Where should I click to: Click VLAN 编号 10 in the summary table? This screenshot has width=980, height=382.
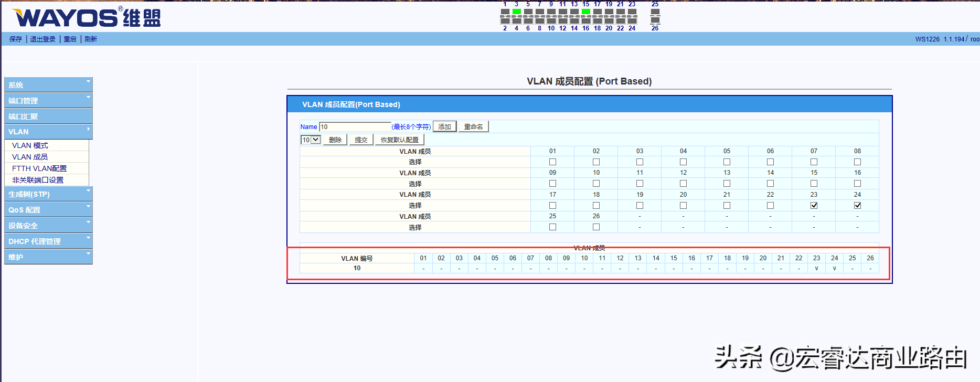point(357,268)
